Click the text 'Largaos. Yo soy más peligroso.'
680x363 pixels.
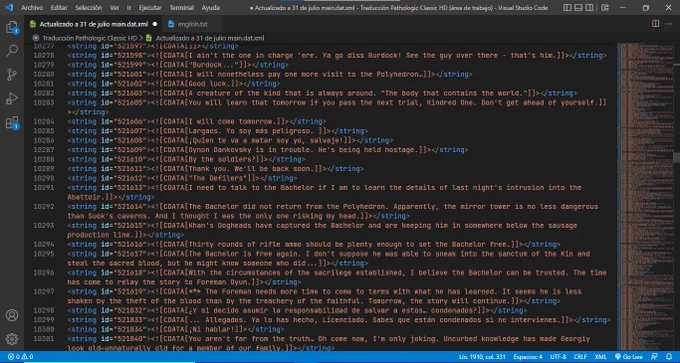[250, 131]
